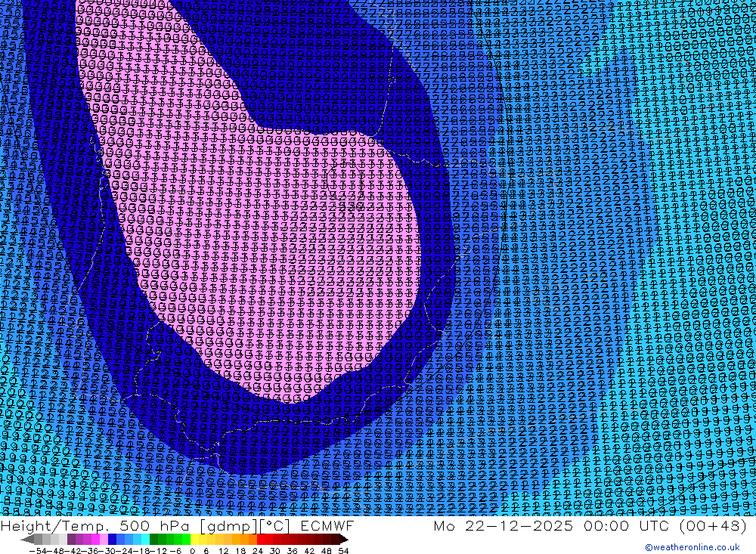The image size is (756, 554).
Task: Click the '(00+48)' forecast hour label
Action: 714,525
